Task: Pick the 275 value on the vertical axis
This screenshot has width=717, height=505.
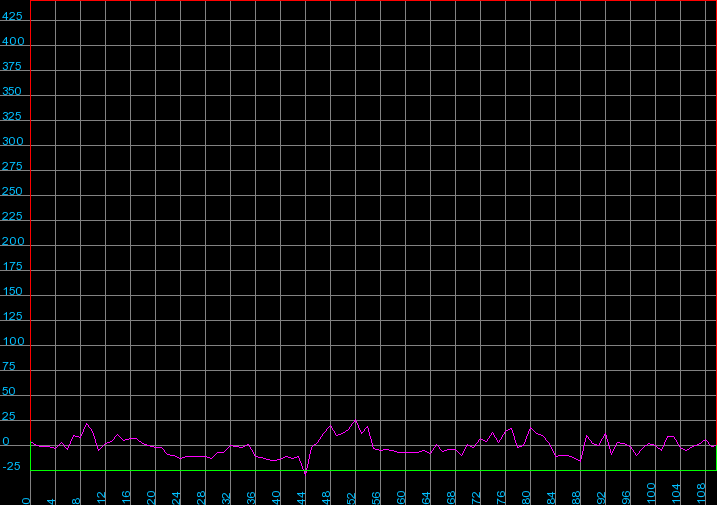Action: 12,166
